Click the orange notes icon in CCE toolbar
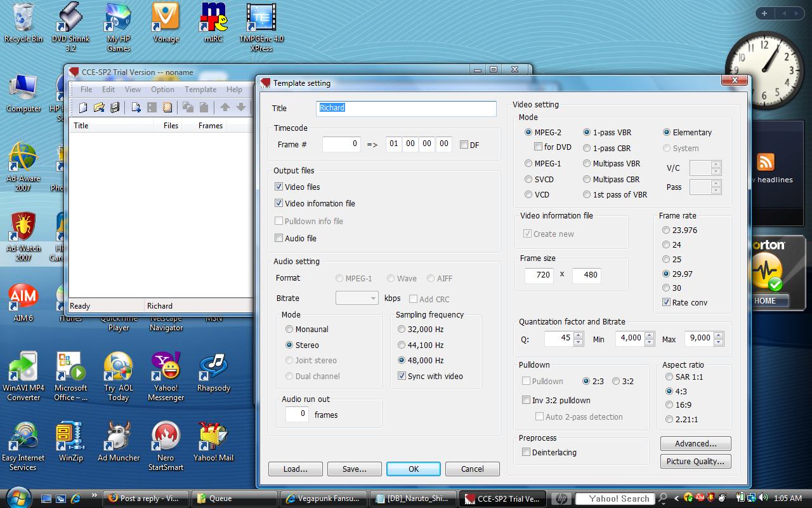 click(x=167, y=107)
